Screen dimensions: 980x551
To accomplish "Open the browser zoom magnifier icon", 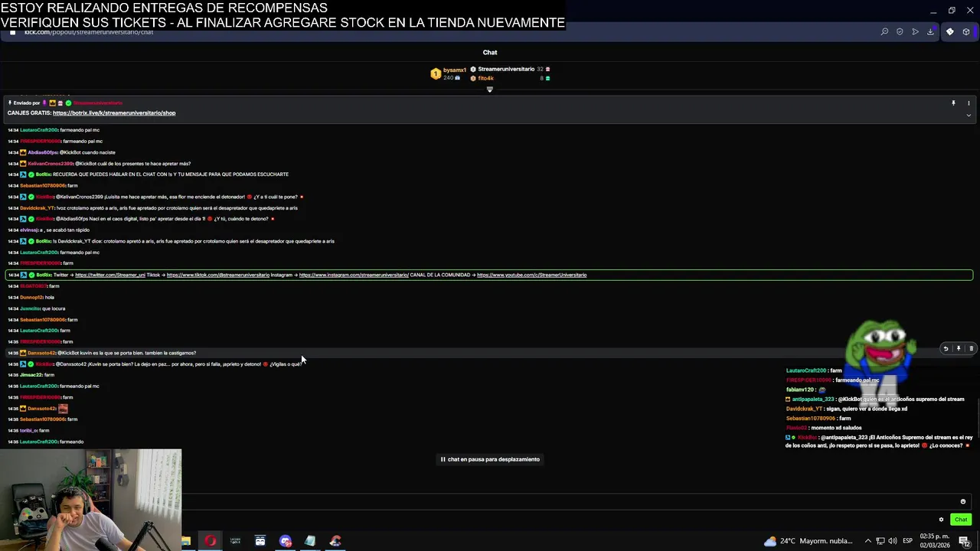I will point(884,32).
